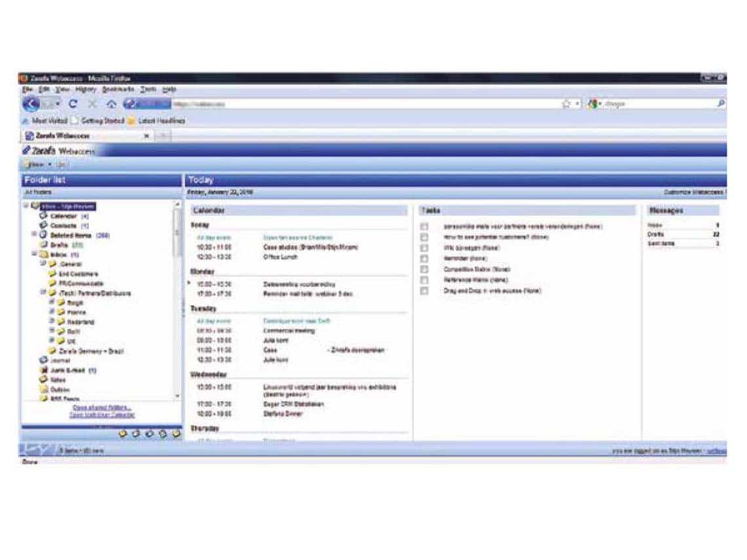Click the rightmost shortcut icon below folder list

[176, 434]
